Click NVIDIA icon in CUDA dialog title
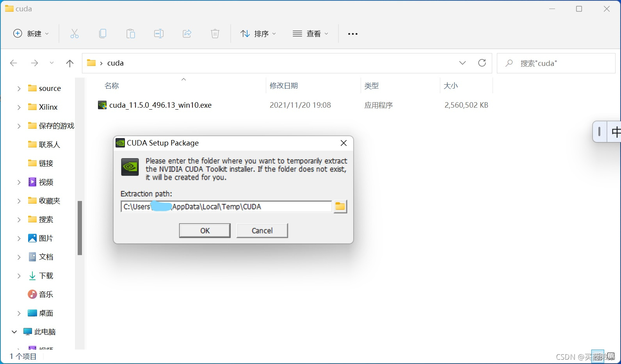 tap(120, 143)
